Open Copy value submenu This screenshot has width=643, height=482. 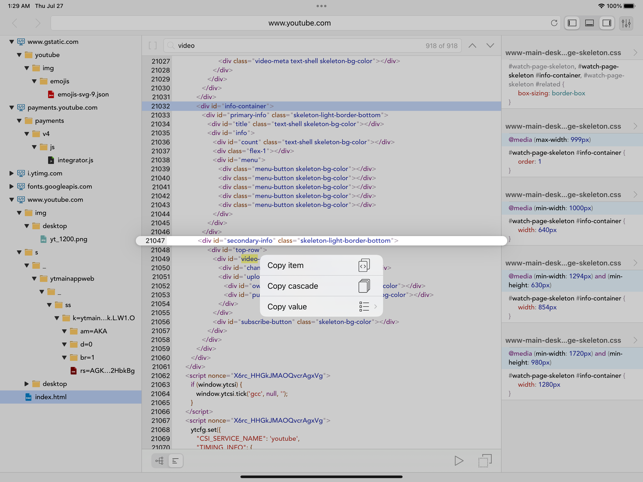pos(322,306)
